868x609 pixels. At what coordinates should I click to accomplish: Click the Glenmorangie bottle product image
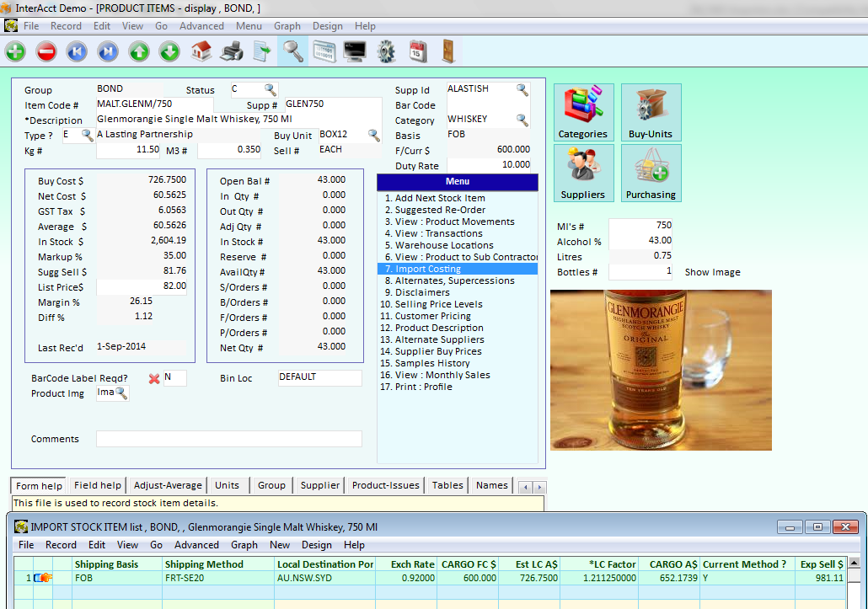(x=661, y=370)
